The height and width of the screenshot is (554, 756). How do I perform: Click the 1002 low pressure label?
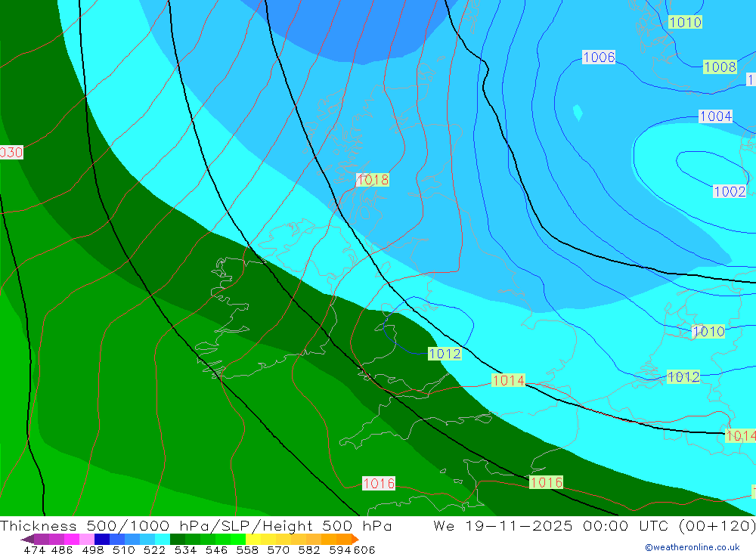tap(730, 191)
